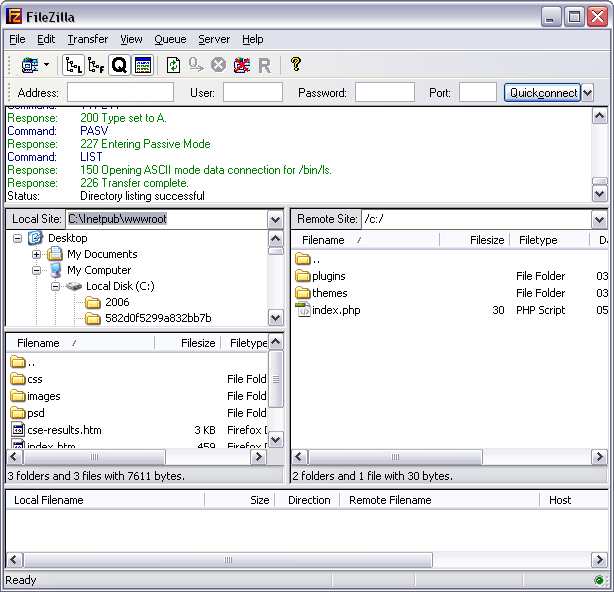Sort remote list by Filename header
The height and width of the screenshot is (592, 614).
[365, 240]
